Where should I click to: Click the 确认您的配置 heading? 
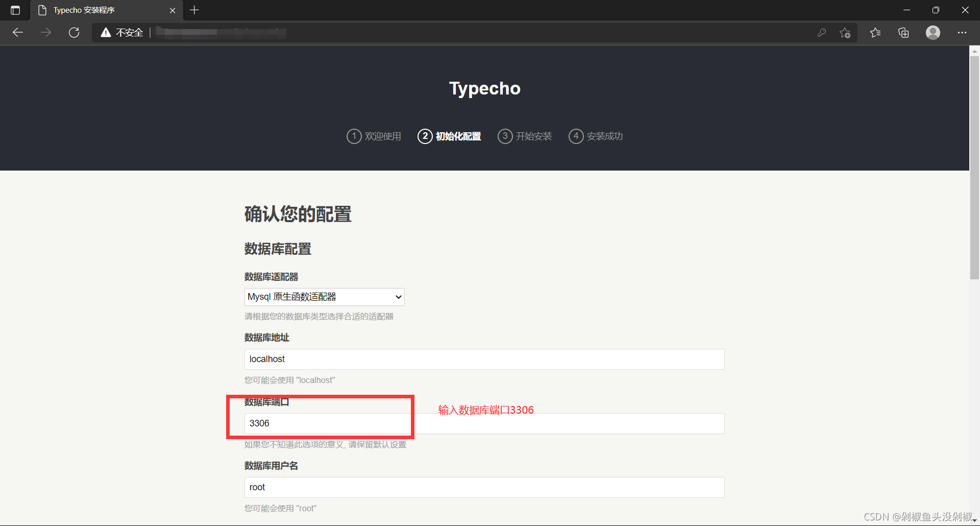298,214
